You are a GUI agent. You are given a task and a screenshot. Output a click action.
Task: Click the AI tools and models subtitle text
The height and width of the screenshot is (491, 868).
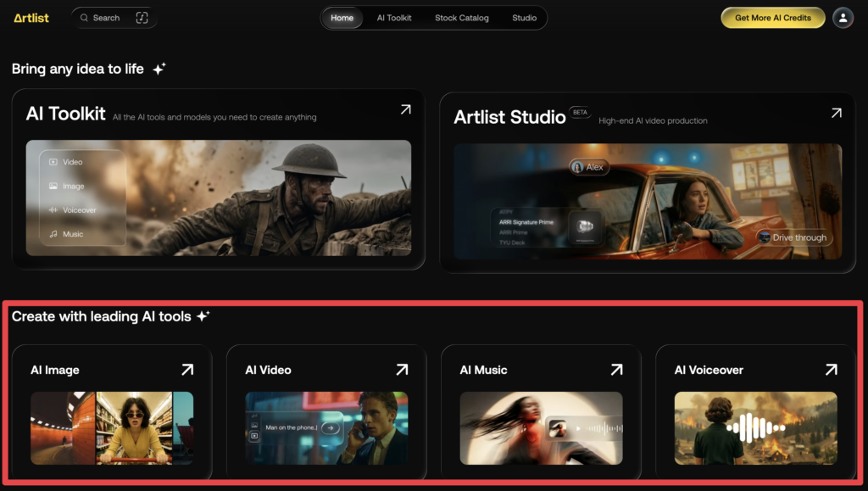(214, 117)
